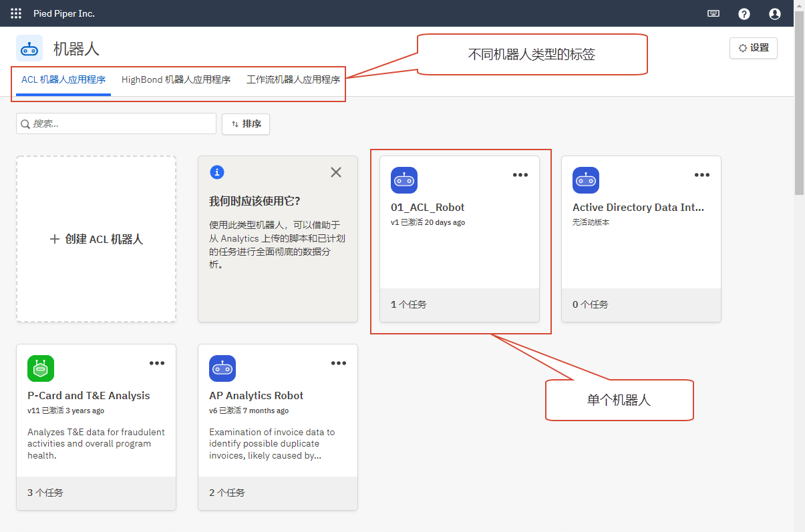The image size is (805, 532).
Task: Click the Pied Piper Inc. organization name
Action: click(x=64, y=13)
